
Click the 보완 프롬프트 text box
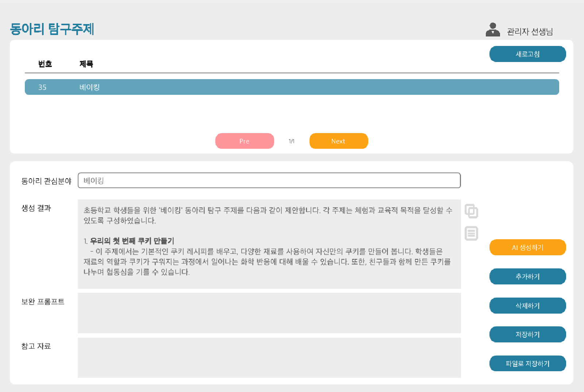click(269, 313)
